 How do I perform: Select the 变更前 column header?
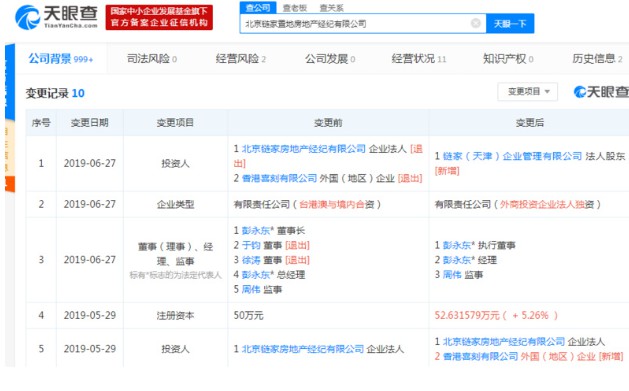(x=328, y=123)
